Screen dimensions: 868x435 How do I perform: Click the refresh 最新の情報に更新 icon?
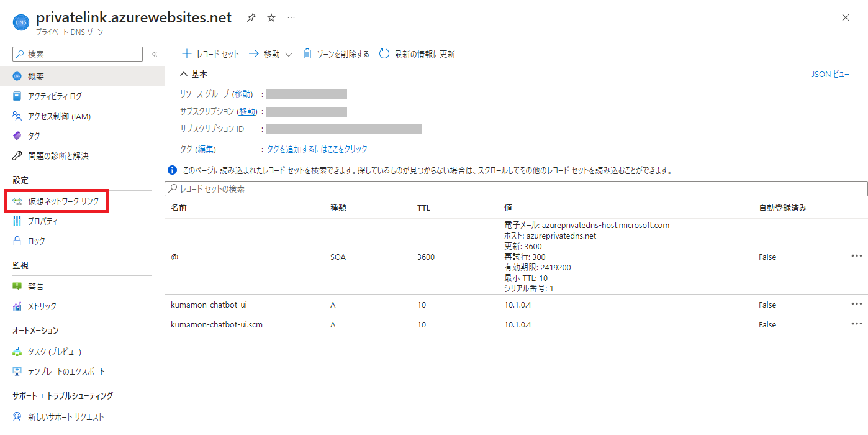[384, 54]
